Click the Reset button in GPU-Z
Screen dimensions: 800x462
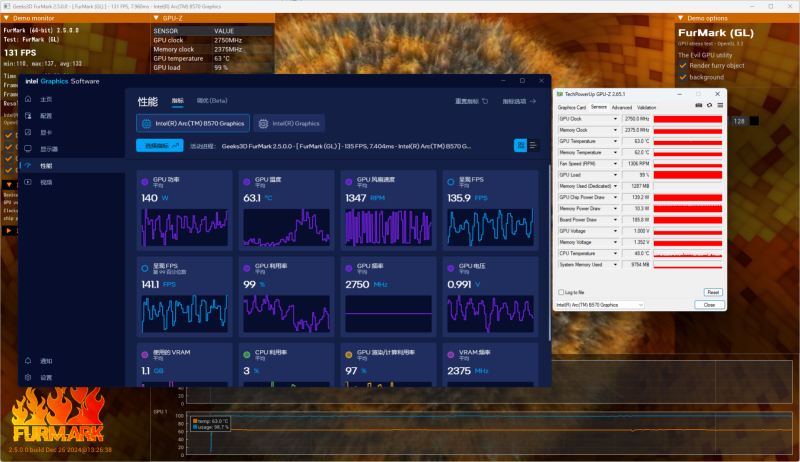coord(712,292)
